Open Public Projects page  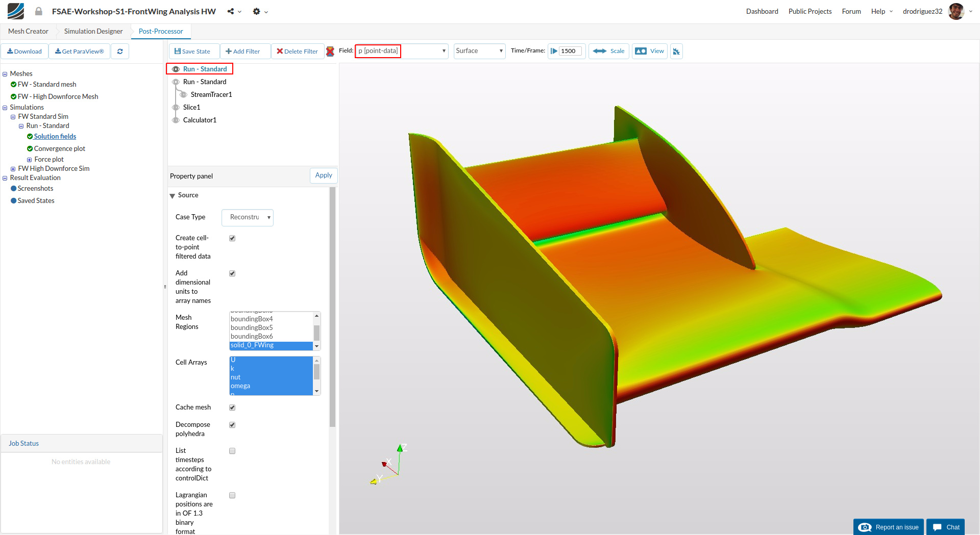pos(810,11)
